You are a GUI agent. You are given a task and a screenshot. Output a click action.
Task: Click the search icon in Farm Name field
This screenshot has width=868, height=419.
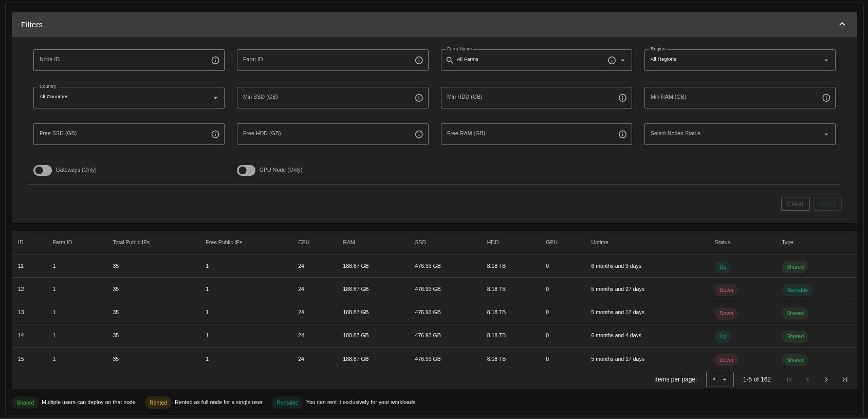(x=450, y=60)
